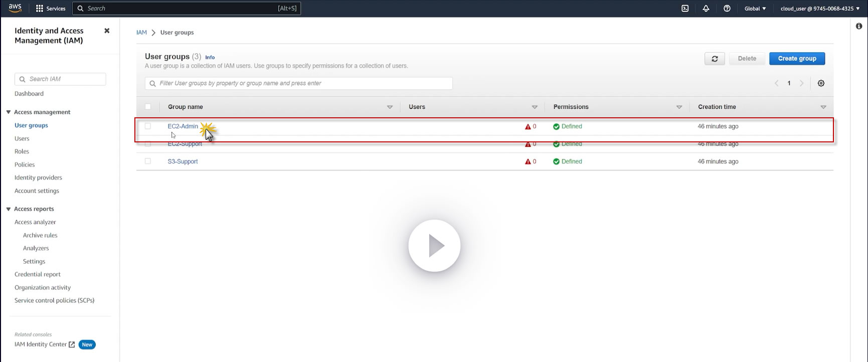Open Organization activity page
The height and width of the screenshot is (362, 868).
tap(43, 287)
